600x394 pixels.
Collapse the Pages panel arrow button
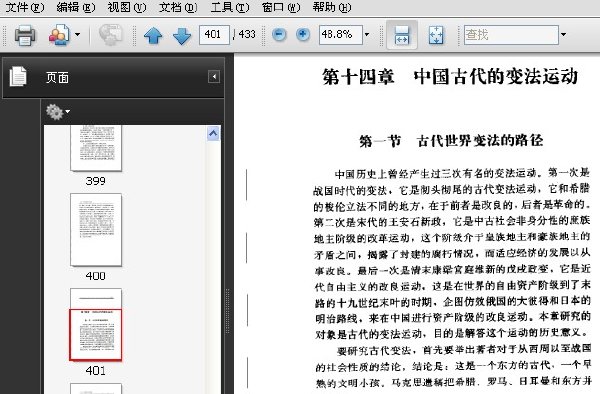(x=214, y=77)
